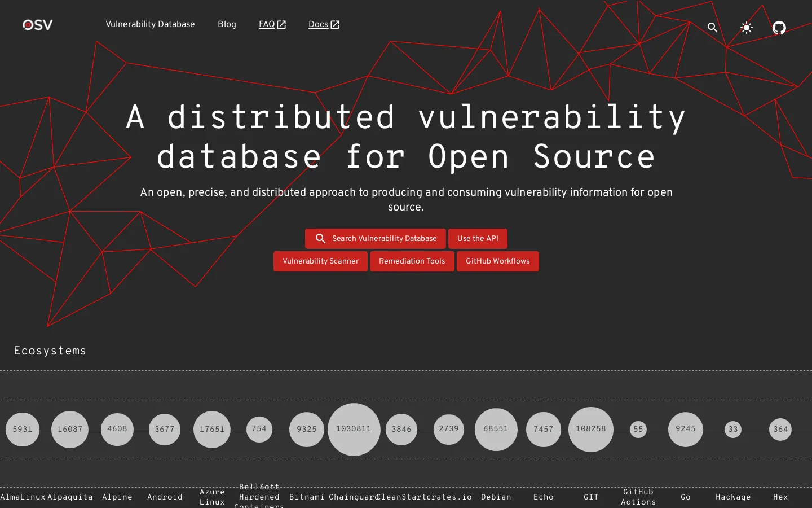Select the Android bubble showing 3677
The width and height of the screenshot is (812, 508).
coord(165,430)
